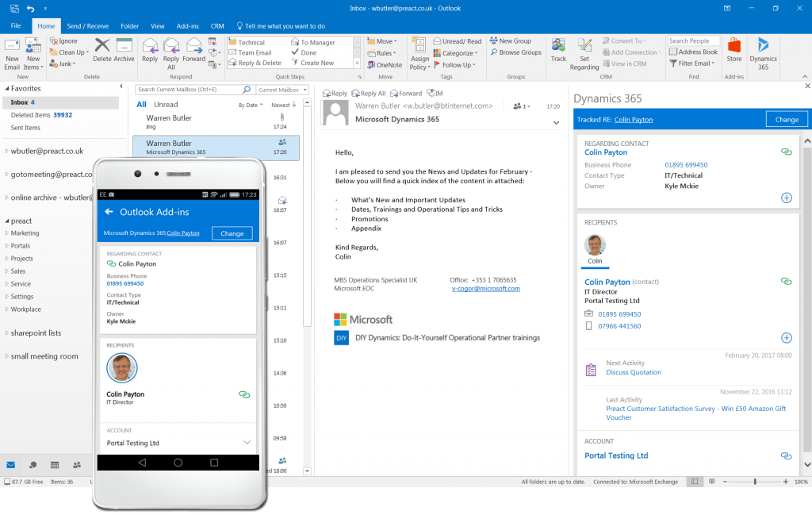Click the Track icon in CRM group
This screenshot has height=515, width=812.
(x=558, y=50)
